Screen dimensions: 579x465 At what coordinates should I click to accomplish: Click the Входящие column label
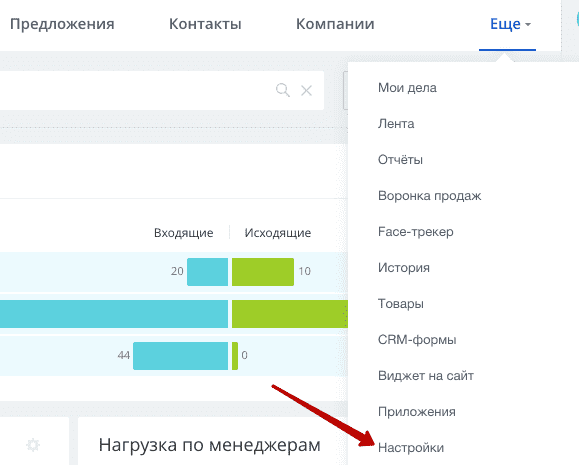click(x=184, y=233)
